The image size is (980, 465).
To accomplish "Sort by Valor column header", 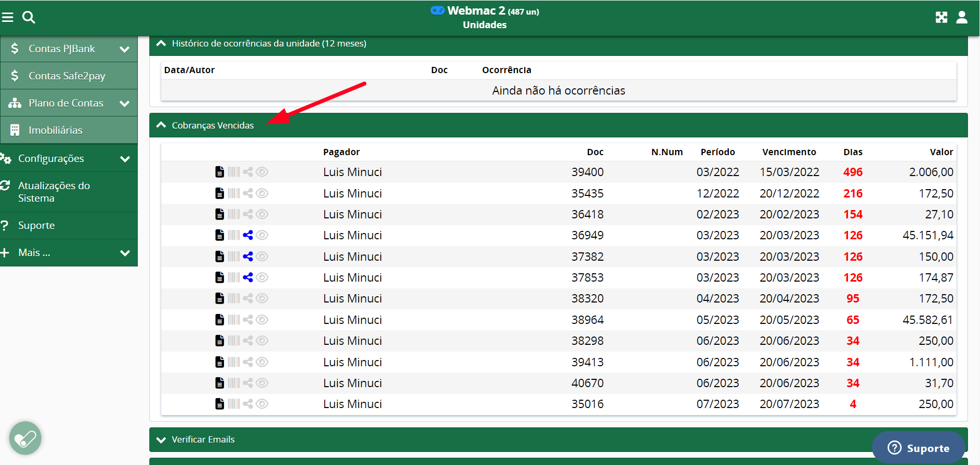I will pyautogui.click(x=941, y=152).
